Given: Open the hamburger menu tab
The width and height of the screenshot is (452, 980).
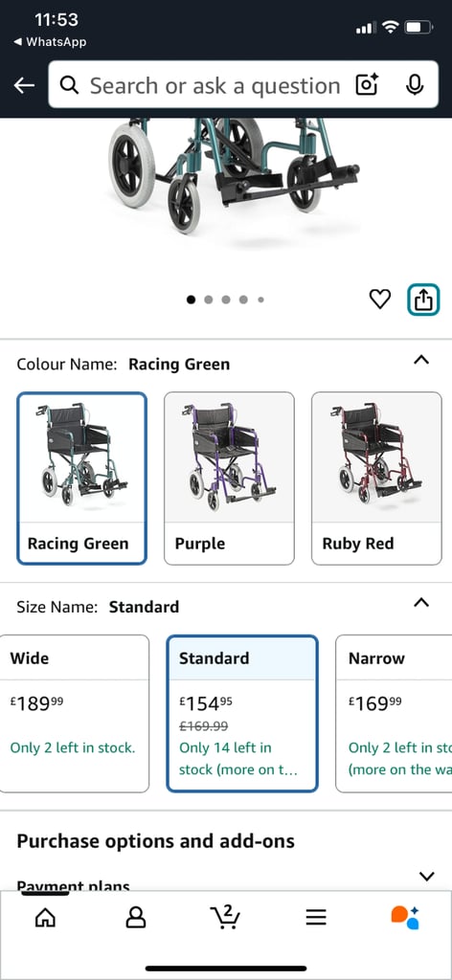Looking at the screenshot, I should [316, 917].
